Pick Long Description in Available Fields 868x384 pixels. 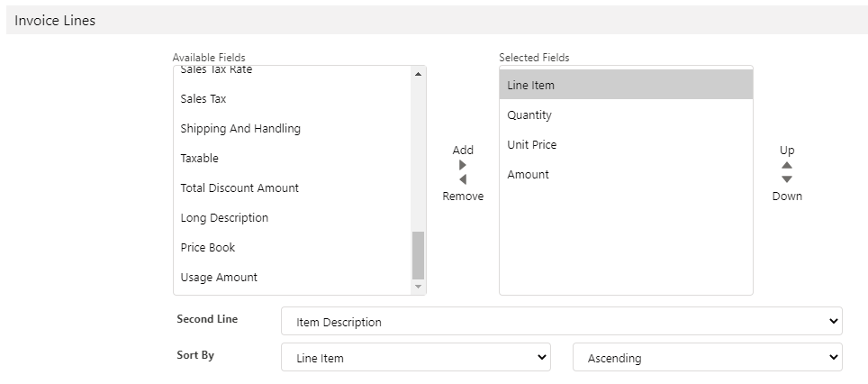pos(224,218)
